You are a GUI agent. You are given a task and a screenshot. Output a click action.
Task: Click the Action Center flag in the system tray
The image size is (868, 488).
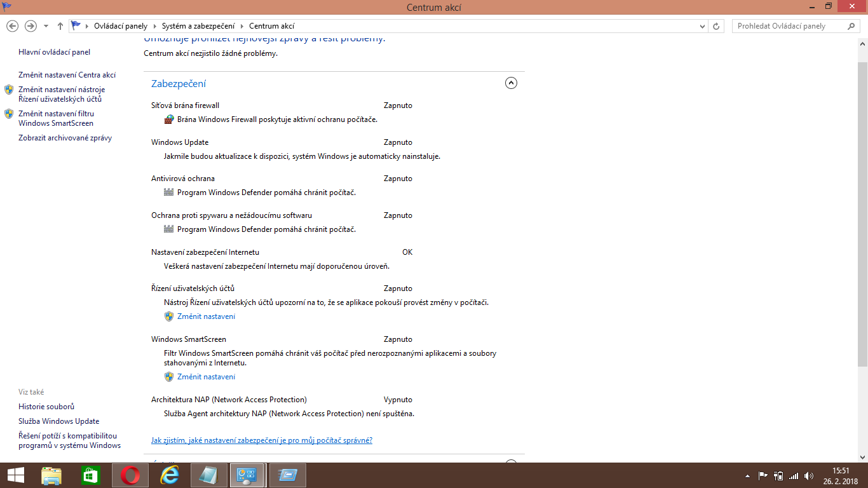coord(763,475)
